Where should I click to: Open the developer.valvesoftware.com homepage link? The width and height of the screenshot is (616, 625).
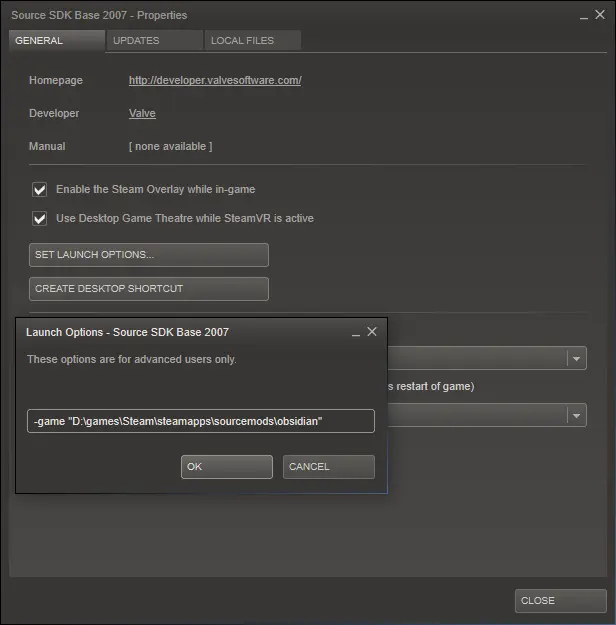(215, 80)
